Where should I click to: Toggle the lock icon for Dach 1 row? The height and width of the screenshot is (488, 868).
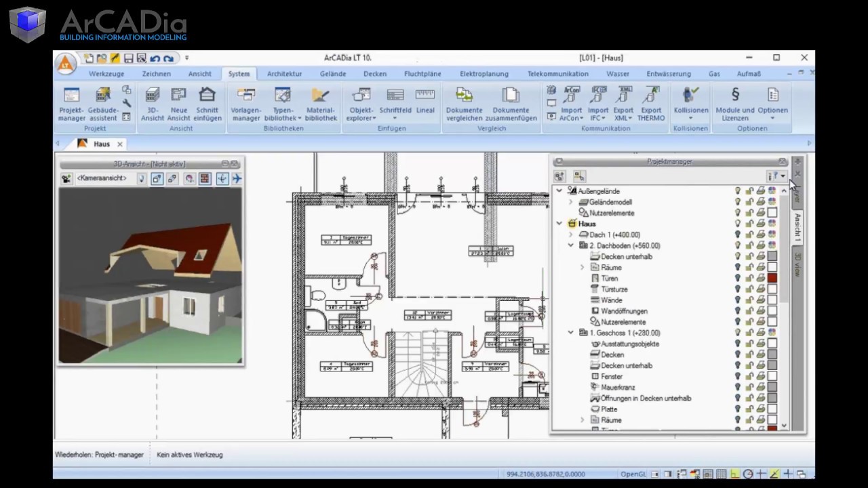(749, 235)
